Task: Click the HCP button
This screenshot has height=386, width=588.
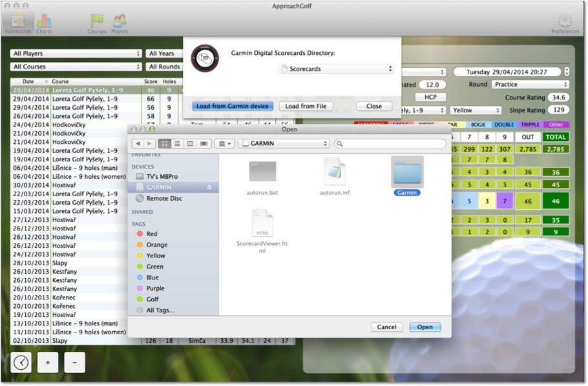Action: (430, 97)
